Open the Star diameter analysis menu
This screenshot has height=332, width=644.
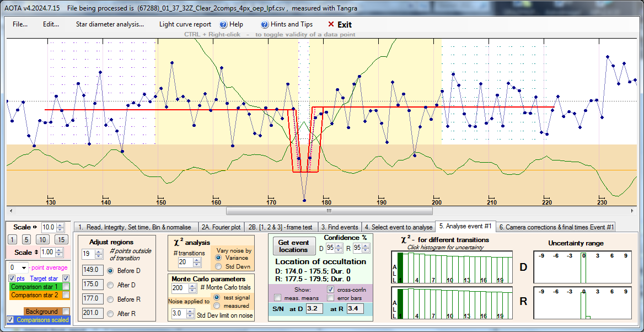click(110, 24)
